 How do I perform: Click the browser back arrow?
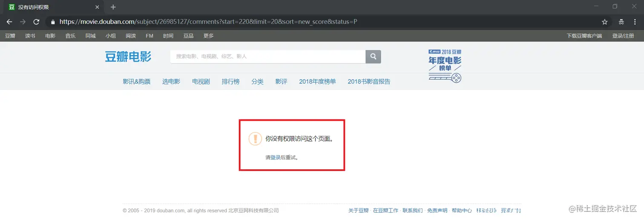[x=9, y=22]
